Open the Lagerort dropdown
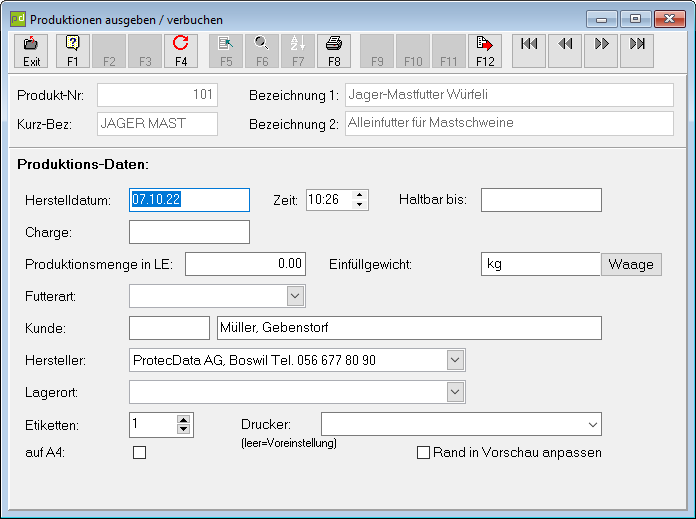 click(x=455, y=392)
